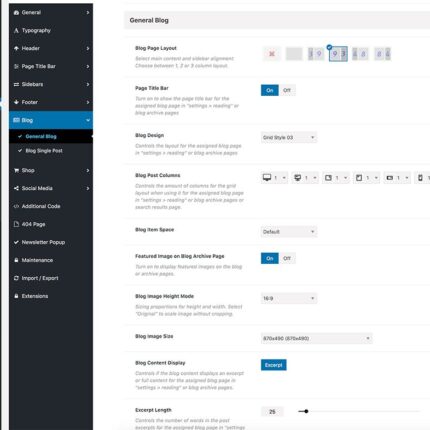
Task: Click the Excerpt Length value field showing 25
Action: tap(272, 412)
